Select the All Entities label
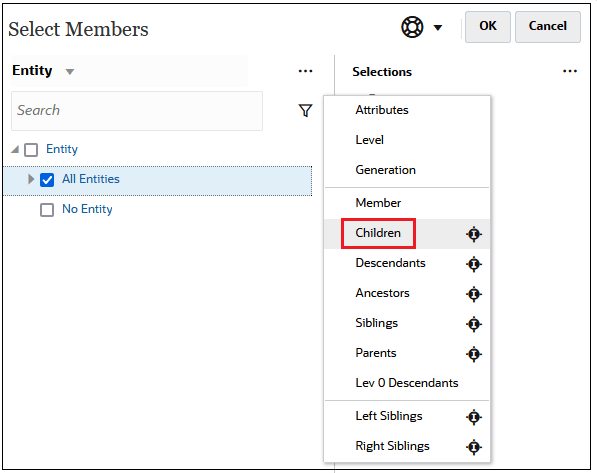The height and width of the screenshot is (473, 597). pyautogui.click(x=91, y=179)
